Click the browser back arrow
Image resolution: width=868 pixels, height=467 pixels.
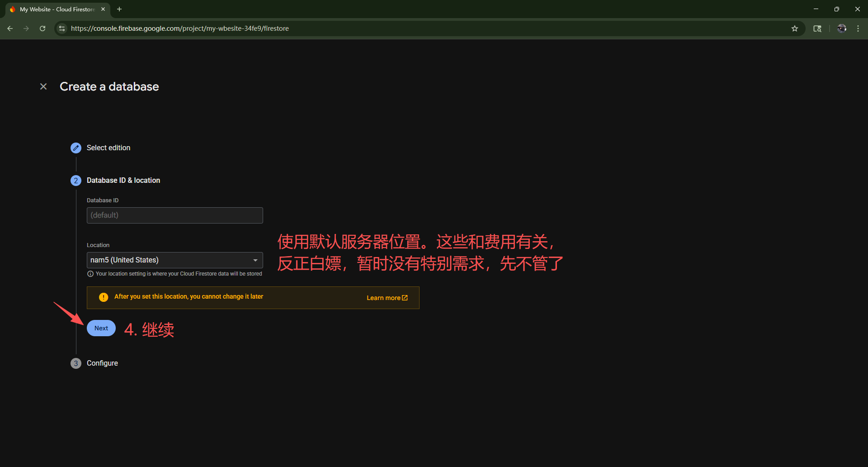tap(10, 29)
